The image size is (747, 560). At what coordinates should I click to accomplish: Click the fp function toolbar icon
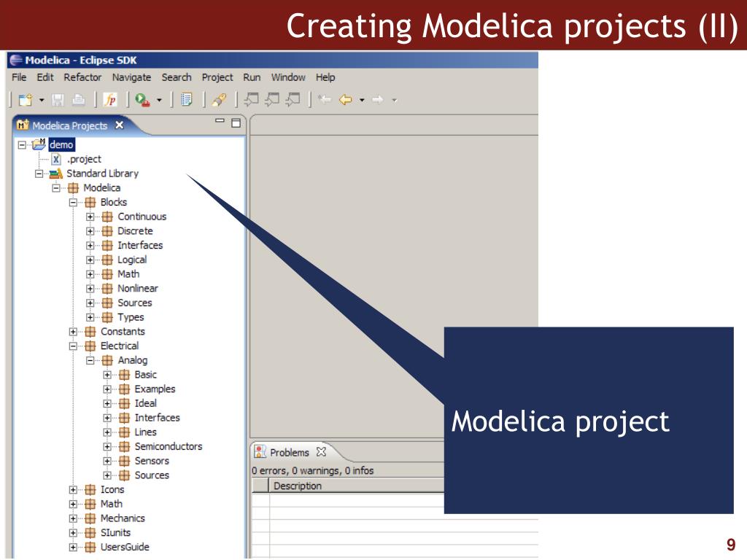[110, 100]
